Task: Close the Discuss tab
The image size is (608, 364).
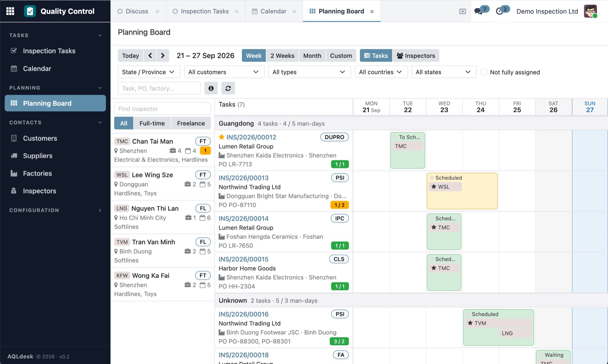Action: 157,11
